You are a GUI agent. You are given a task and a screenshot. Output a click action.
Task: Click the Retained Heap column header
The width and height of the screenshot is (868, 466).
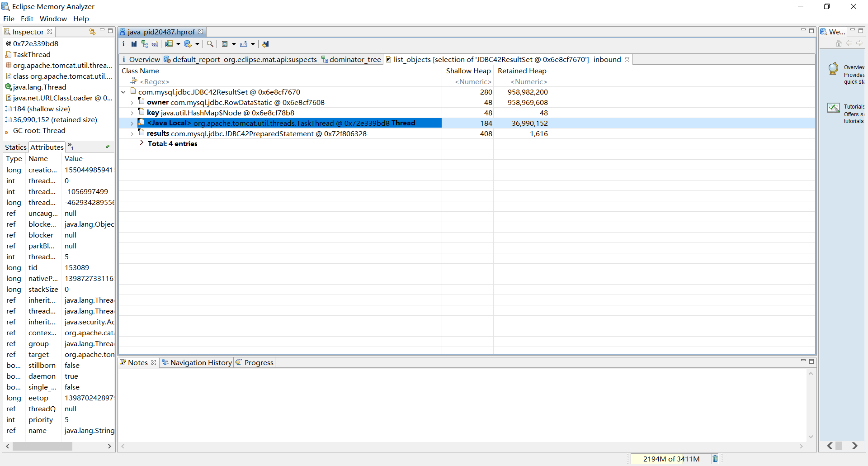[522, 71]
